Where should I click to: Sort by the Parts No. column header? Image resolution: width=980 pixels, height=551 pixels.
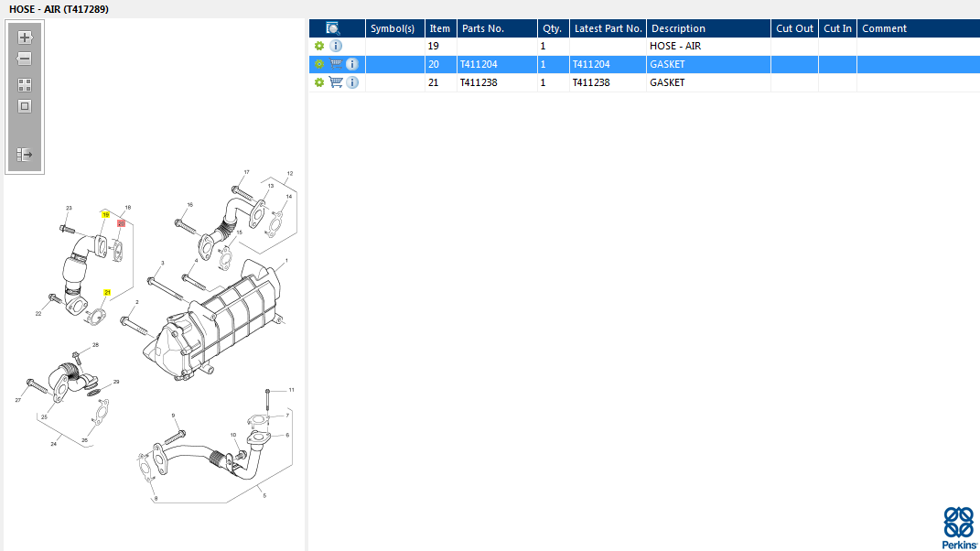point(497,28)
